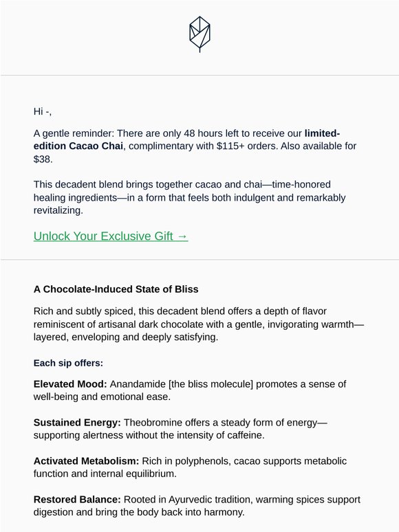Select the $38 price text

tap(43, 159)
